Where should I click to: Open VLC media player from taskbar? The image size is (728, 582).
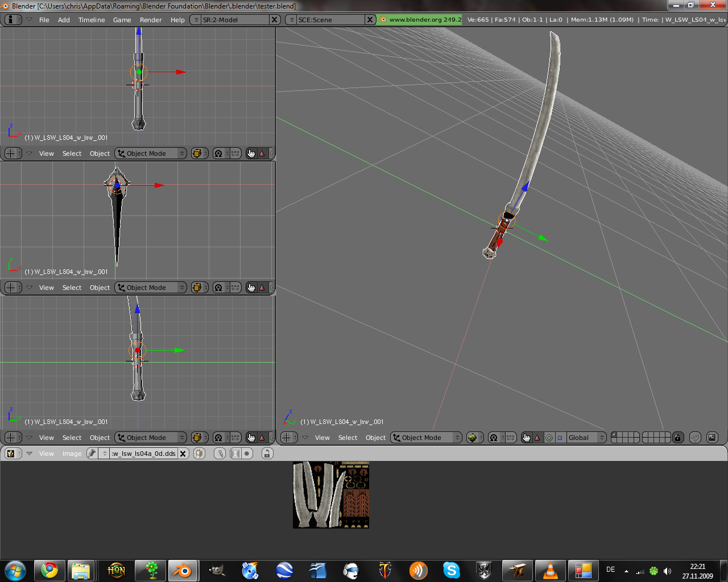click(x=550, y=570)
